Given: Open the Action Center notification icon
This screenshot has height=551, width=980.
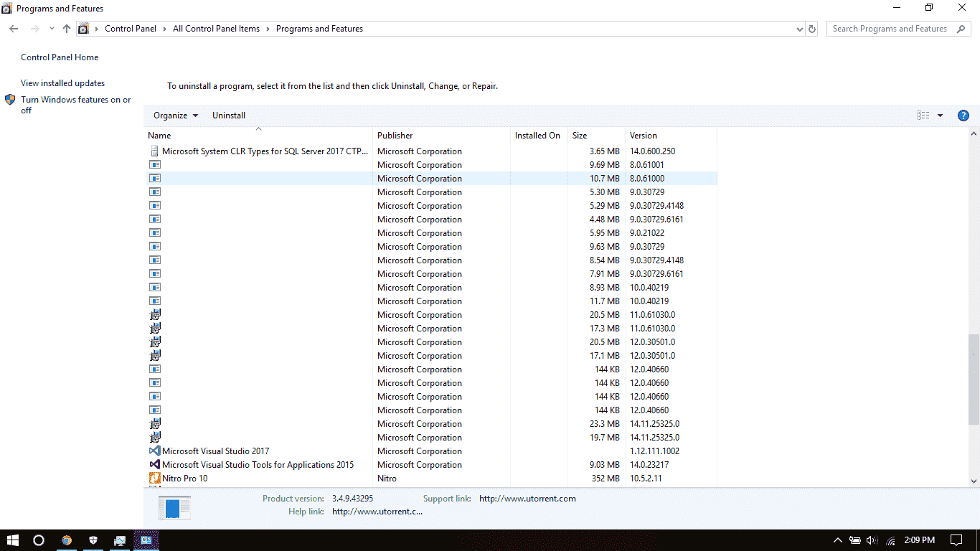Looking at the screenshot, I should point(956,540).
